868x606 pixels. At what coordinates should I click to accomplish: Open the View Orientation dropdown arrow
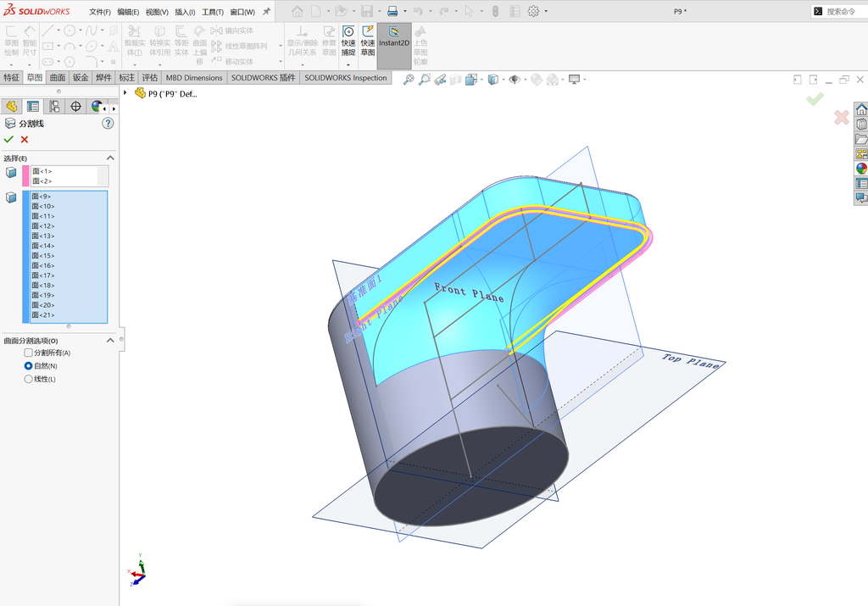pyautogui.click(x=481, y=79)
